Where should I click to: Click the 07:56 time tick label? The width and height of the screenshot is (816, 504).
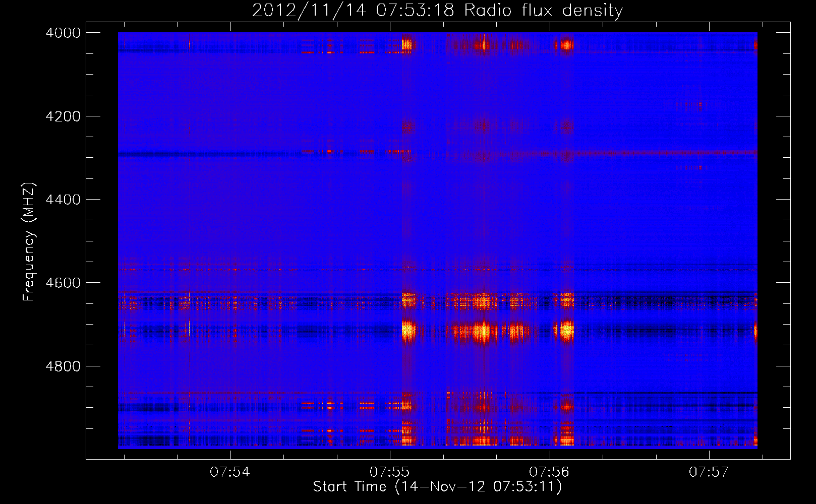click(549, 472)
